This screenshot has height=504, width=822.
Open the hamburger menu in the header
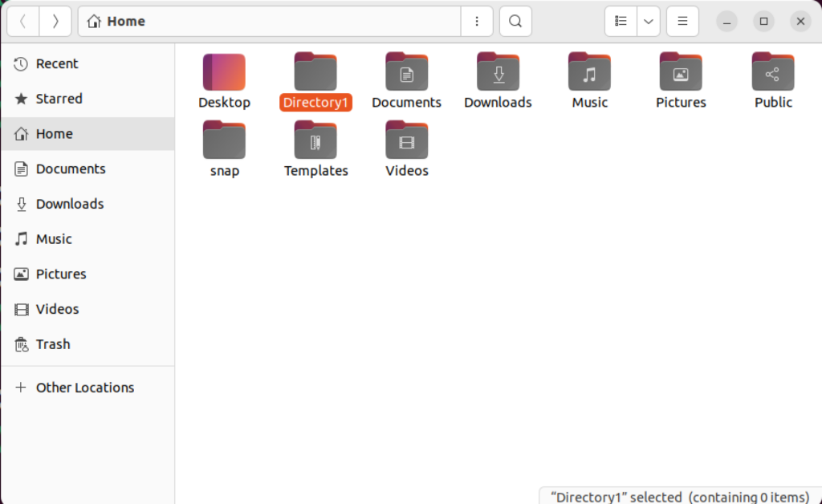tap(682, 21)
